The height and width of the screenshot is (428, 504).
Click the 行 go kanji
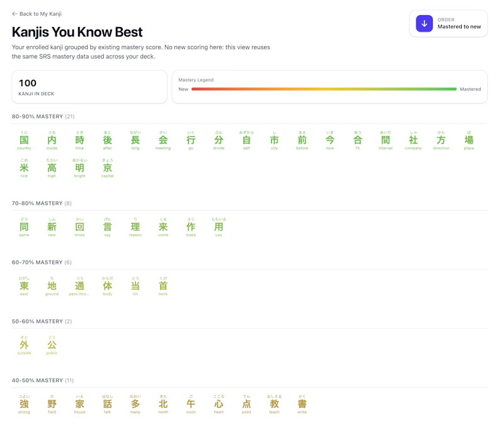tap(191, 140)
